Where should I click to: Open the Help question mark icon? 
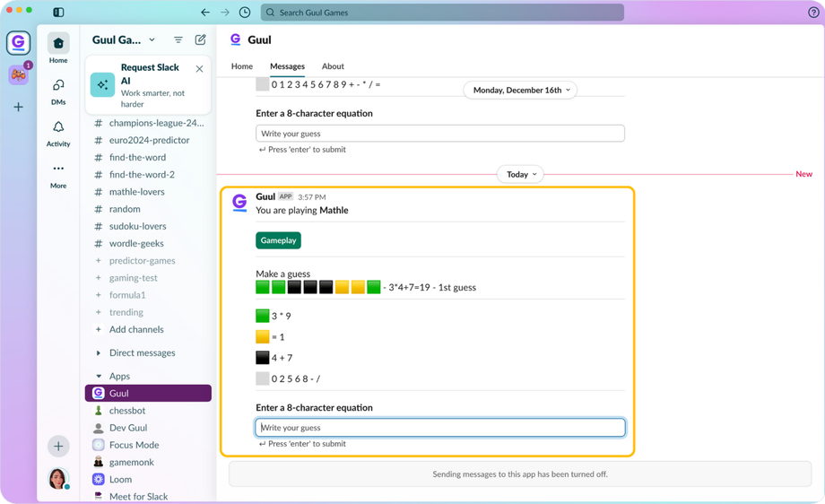[x=813, y=12]
